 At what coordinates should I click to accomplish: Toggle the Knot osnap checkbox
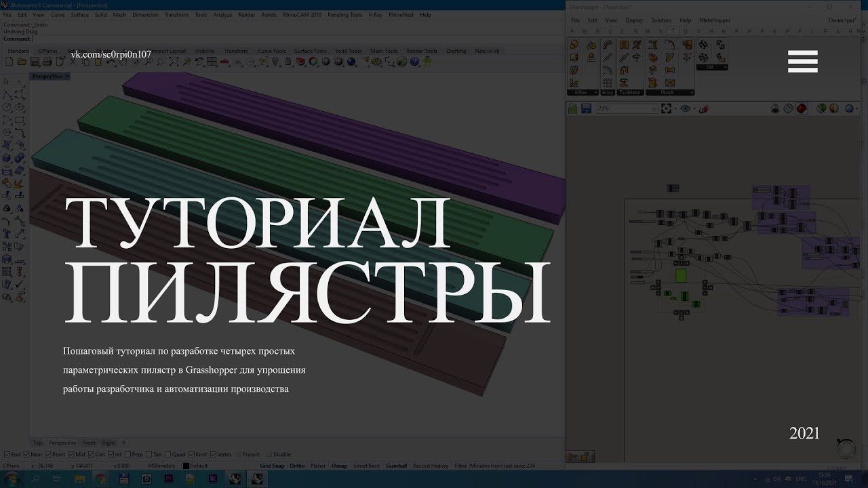tap(191, 454)
